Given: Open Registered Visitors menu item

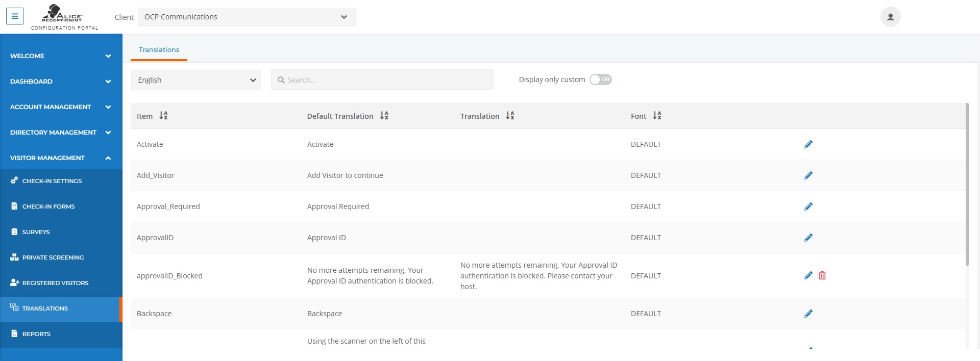Looking at the screenshot, I should [61, 283].
